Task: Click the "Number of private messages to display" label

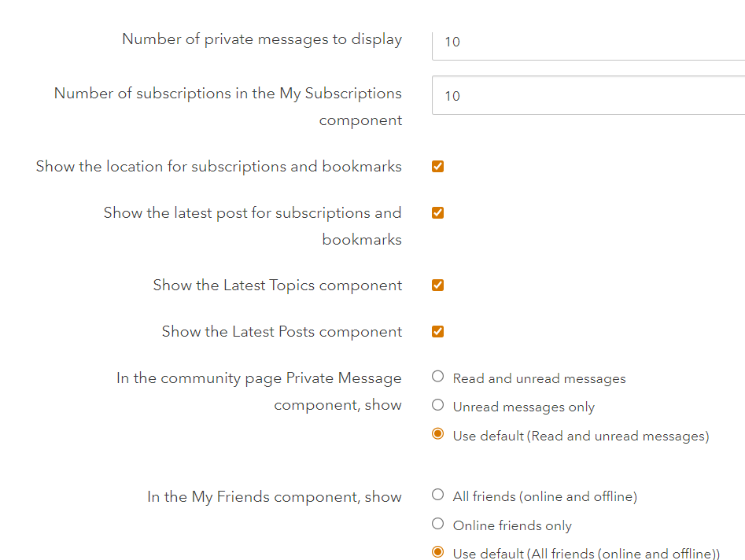Action: click(x=261, y=39)
